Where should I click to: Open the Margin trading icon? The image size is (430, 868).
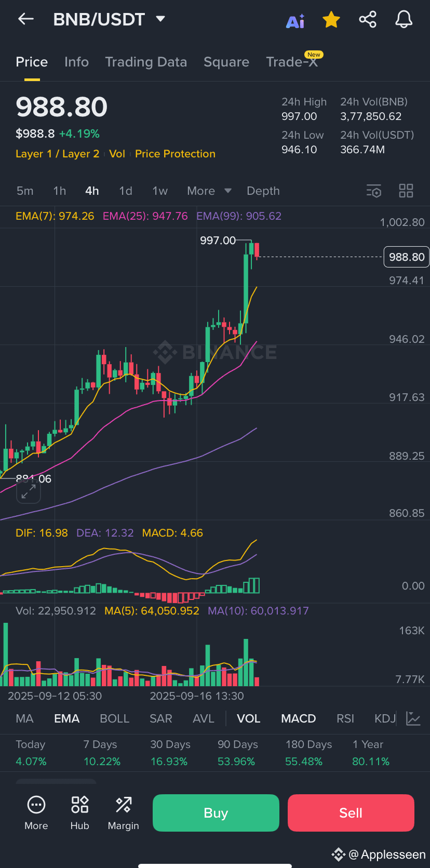point(124,813)
